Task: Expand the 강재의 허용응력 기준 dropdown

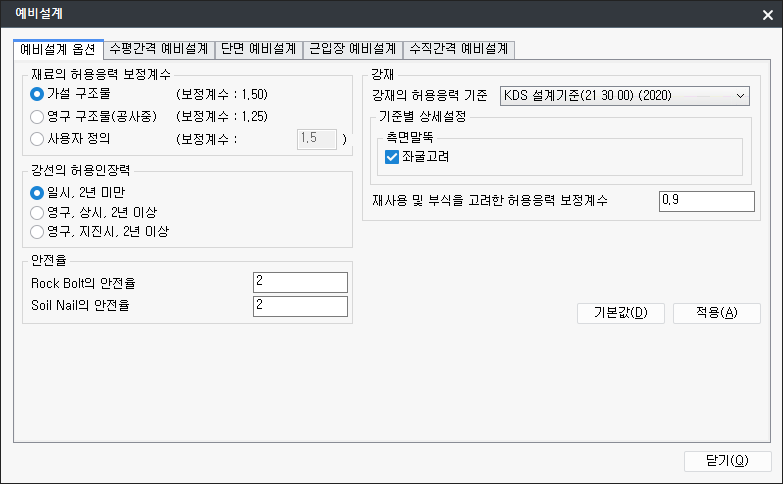Action: point(625,95)
